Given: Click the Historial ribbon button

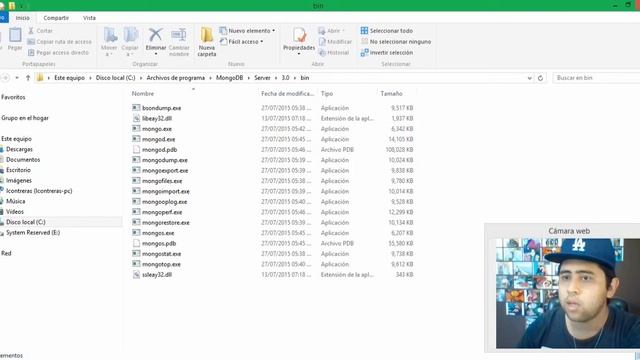Looking at the screenshot, I should click(334, 53).
